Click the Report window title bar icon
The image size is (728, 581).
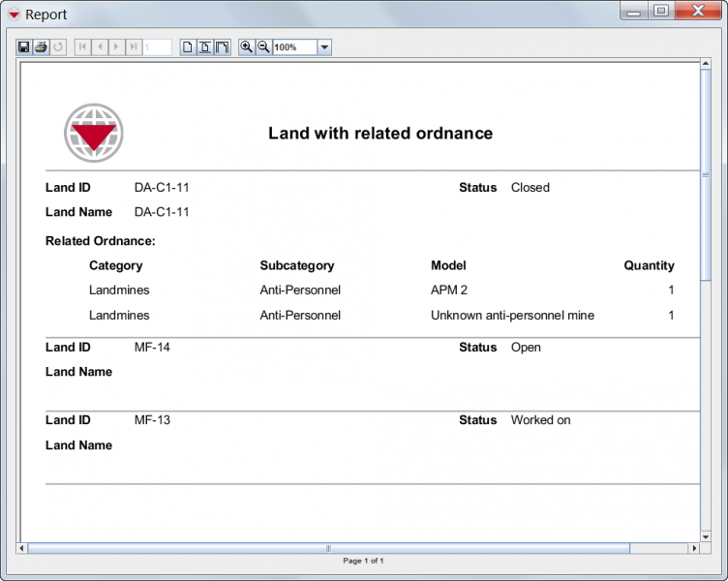click(x=14, y=14)
